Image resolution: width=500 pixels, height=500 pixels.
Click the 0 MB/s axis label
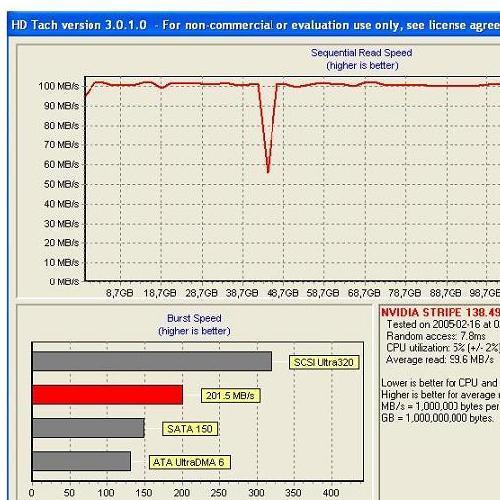[x=64, y=282]
